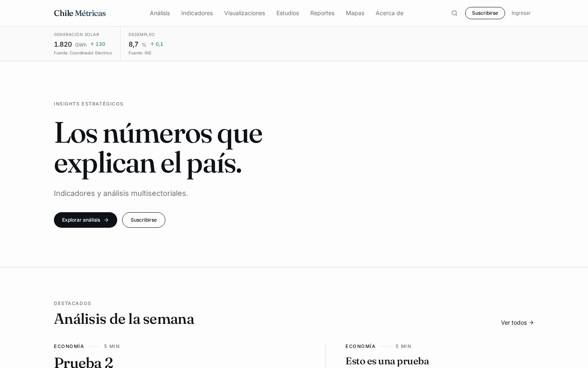588x368 pixels.
Task: Click the header Suscribirse button
Action: coord(485,13)
